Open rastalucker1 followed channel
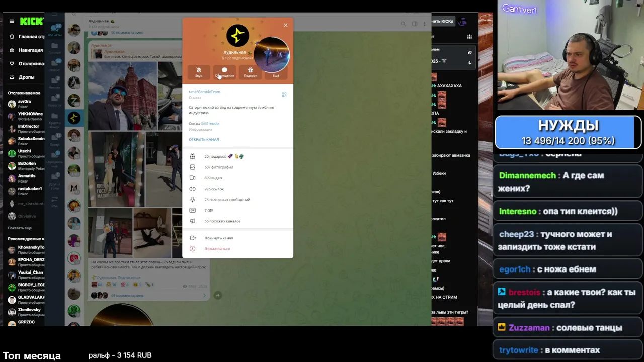The image size is (644, 362). 26,191
